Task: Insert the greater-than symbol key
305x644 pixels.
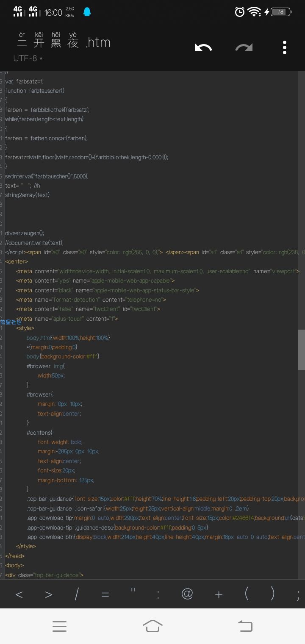Action: click(49, 594)
